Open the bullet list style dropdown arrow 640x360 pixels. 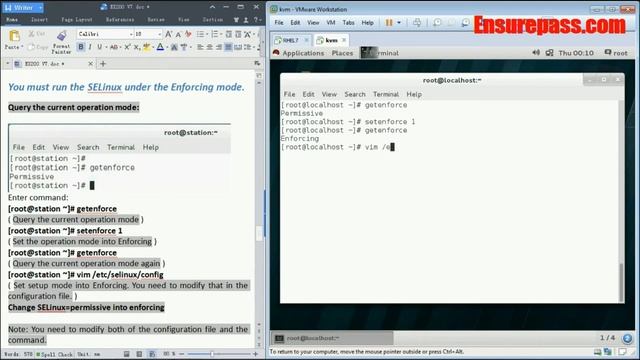pos(207,34)
